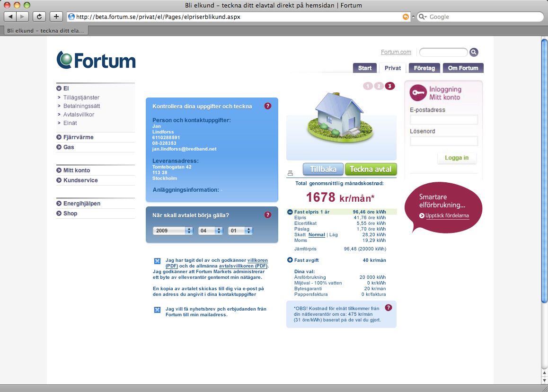The width and height of the screenshot is (548, 392).
Task: Click the Logga in button
Action: click(x=457, y=158)
